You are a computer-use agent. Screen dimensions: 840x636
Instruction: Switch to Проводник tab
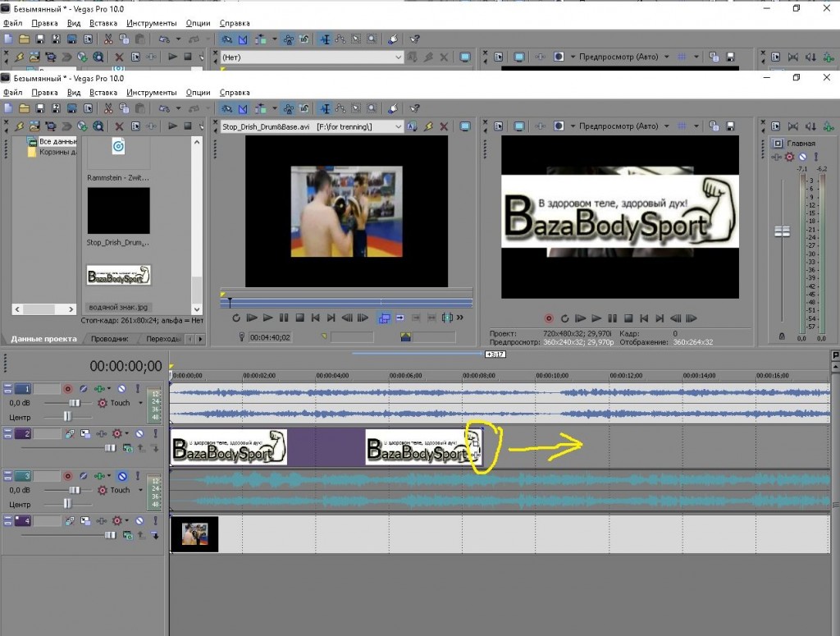tap(109, 339)
